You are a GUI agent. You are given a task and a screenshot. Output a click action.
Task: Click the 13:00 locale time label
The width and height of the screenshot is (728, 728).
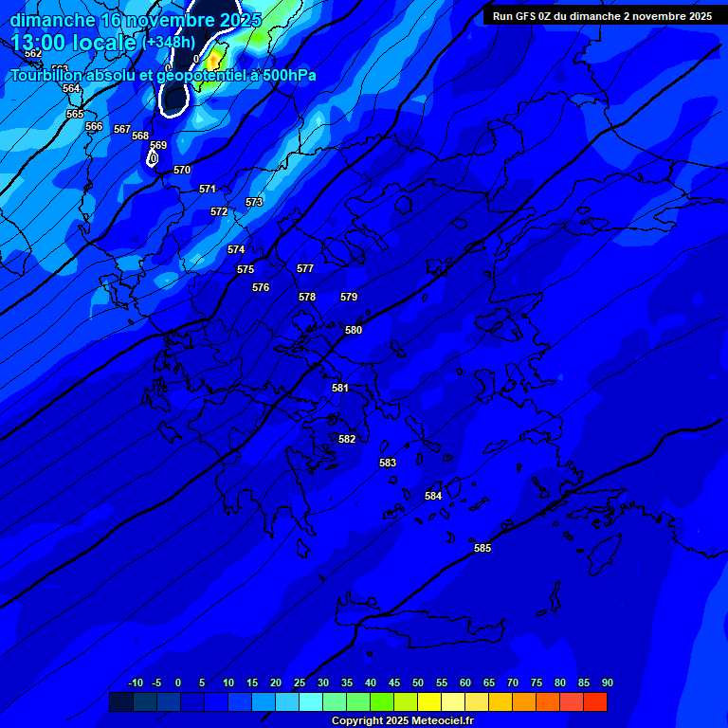(x=73, y=43)
